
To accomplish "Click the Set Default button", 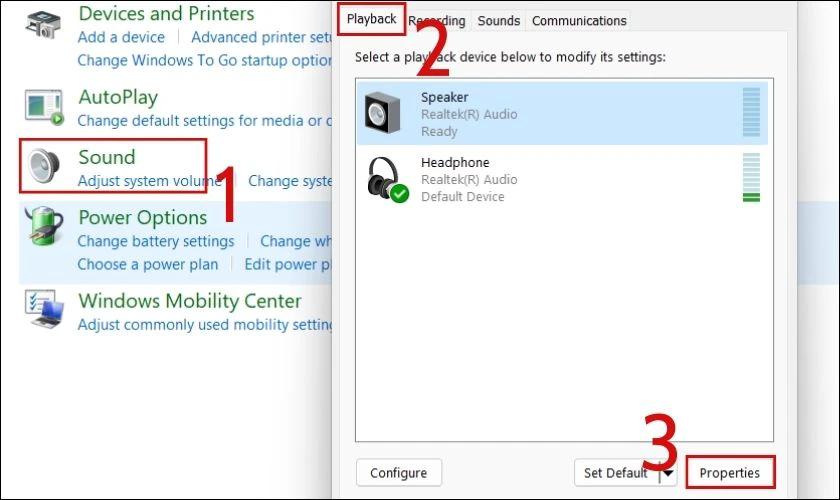I will 616,473.
